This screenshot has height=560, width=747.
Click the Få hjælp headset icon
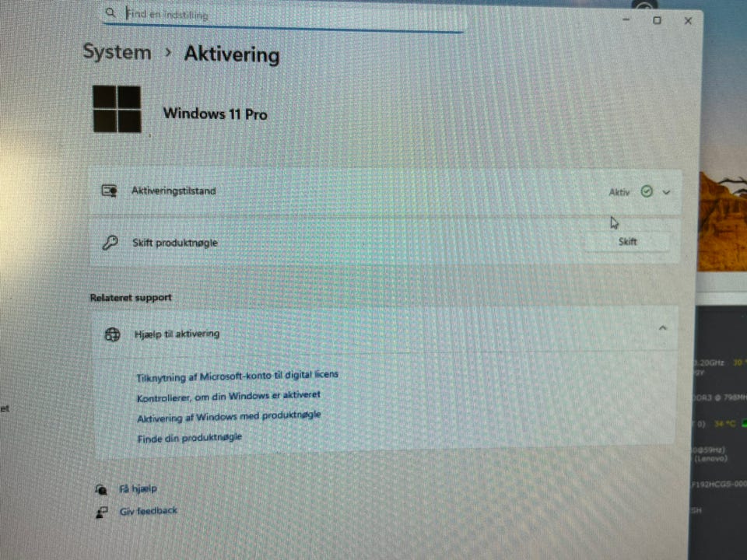point(101,489)
